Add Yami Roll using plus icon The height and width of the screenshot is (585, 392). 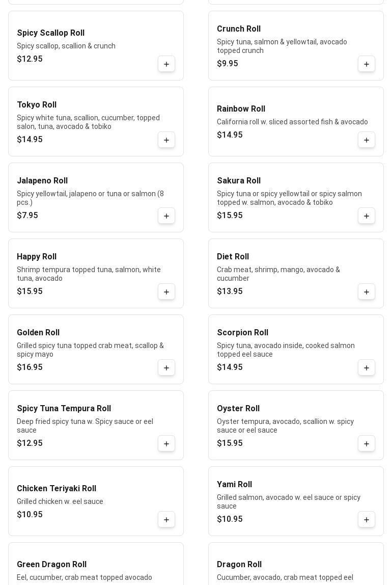[x=367, y=520]
